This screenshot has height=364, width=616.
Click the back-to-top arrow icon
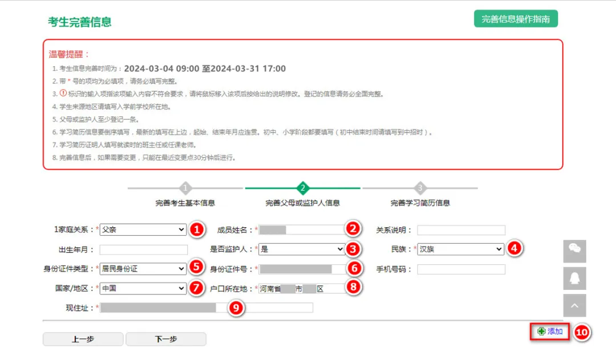tap(574, 305)
